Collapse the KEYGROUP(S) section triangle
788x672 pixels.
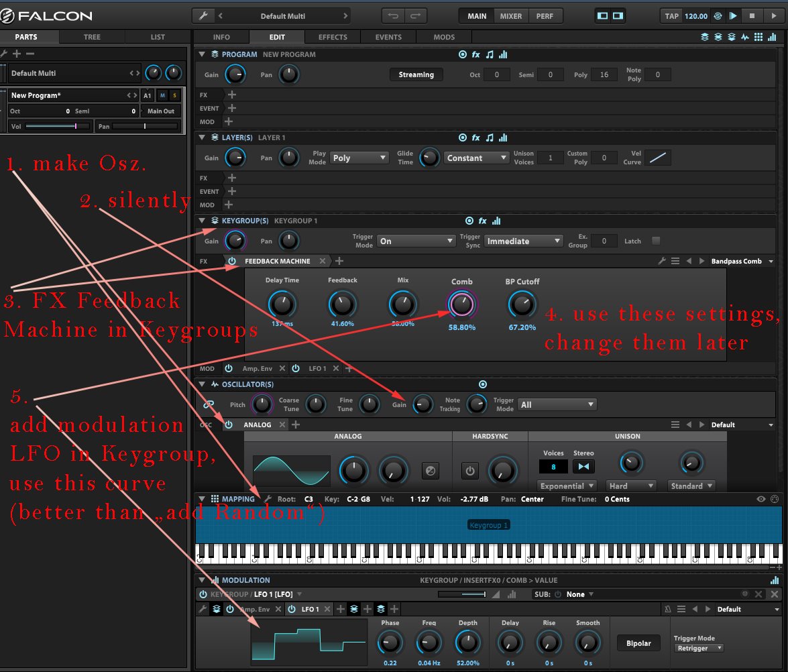pos(202,220)
